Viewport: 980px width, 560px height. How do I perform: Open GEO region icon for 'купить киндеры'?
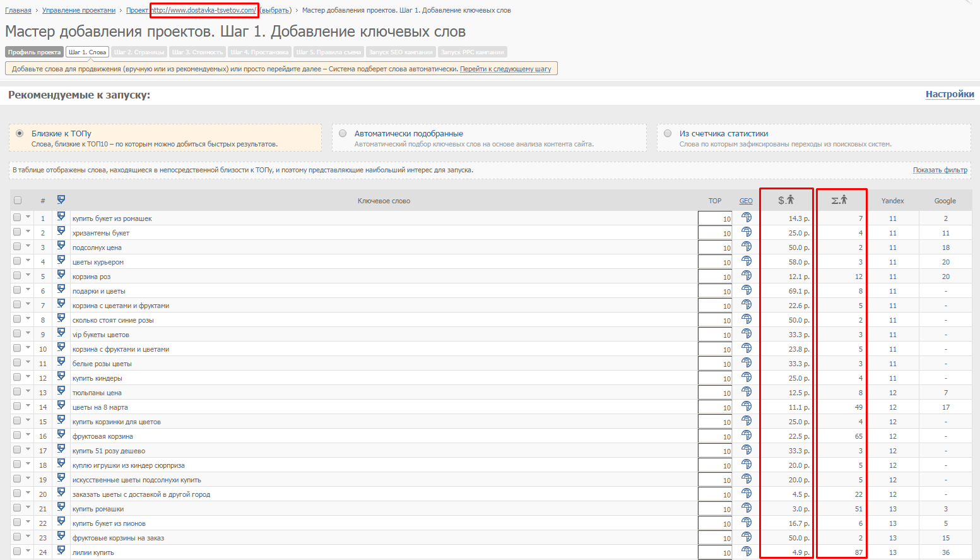tap(747, 377)
